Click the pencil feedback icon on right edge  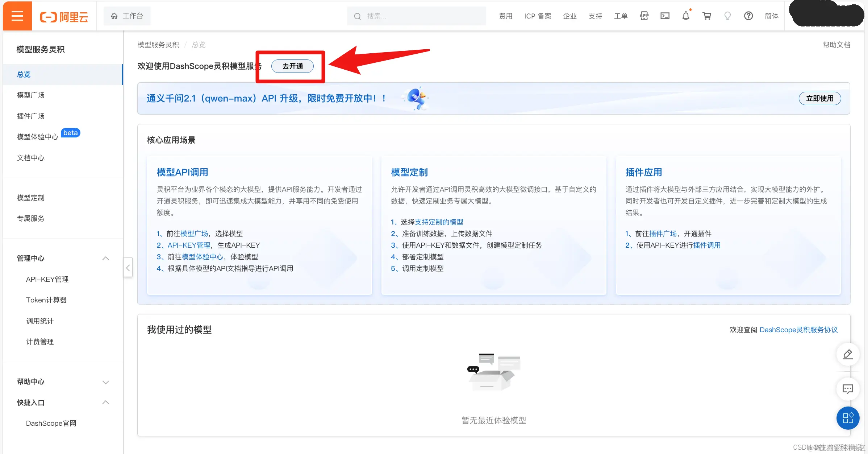847,354
